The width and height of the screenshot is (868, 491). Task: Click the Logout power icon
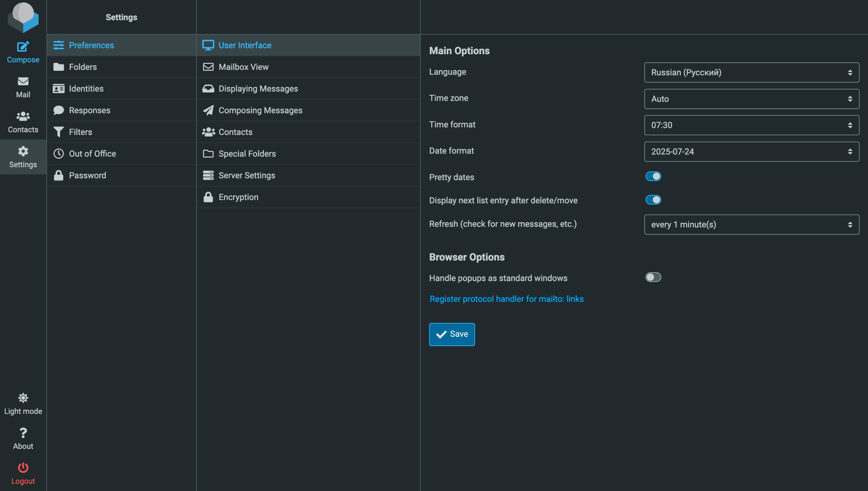point(23,468)
